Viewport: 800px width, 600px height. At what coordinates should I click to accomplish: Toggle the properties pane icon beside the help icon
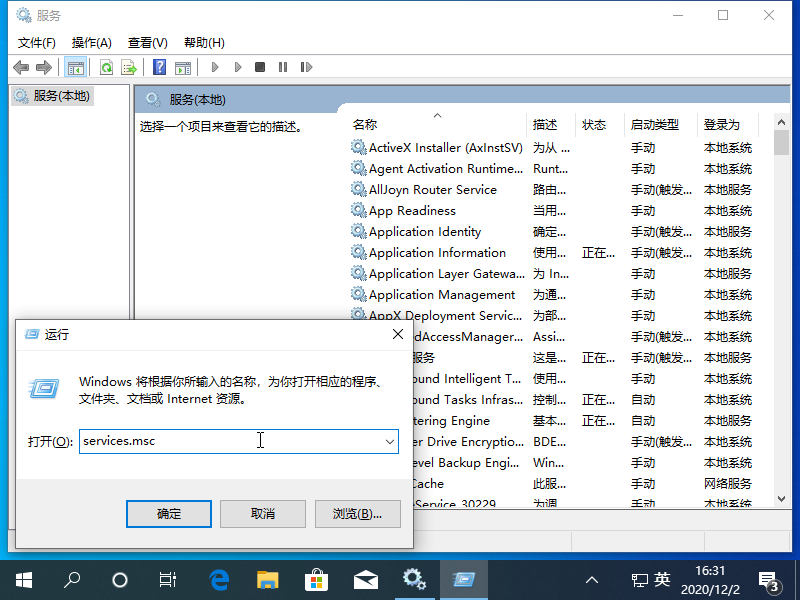(x=185, y=67)
